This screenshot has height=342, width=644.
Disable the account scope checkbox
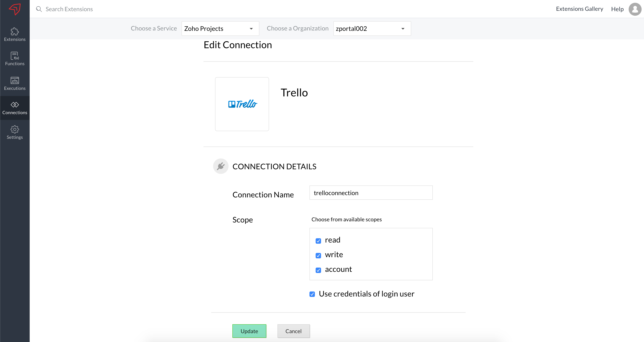coord(318,270)
